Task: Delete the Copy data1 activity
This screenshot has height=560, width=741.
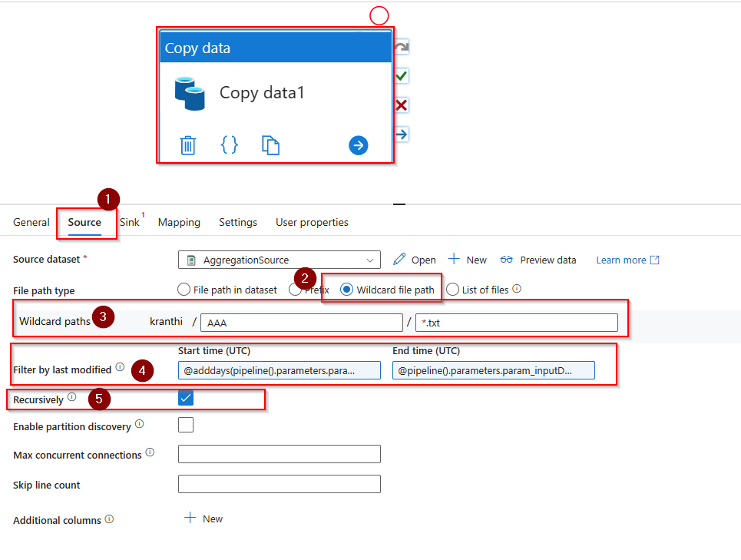Action: pos(188,144)
